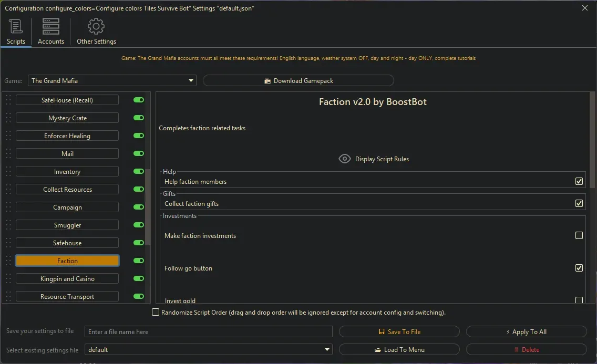This screenshot has height=364, width=597.
Task: Toggle the Enforcer Healing switch
Action: 139,136
